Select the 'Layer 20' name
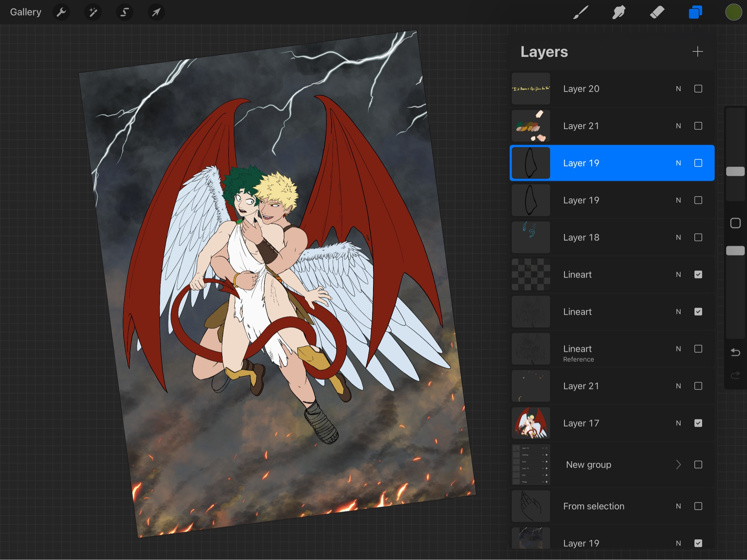Viewport: 747px width, 560px height. point(581,89)
